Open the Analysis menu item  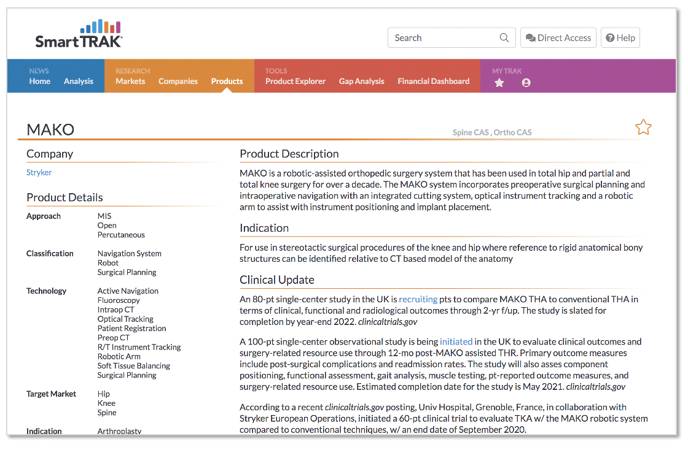coord(79,81)
